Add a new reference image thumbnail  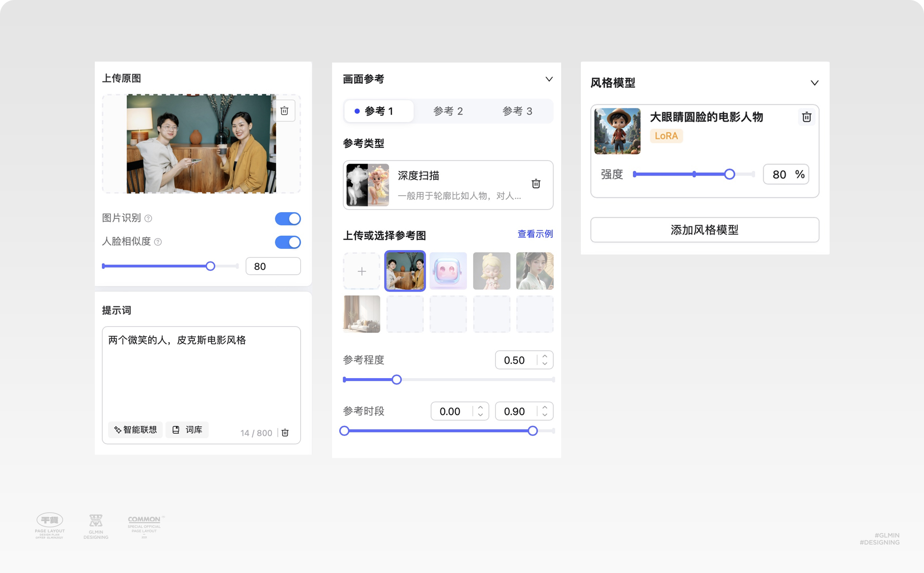pos(361,271)
